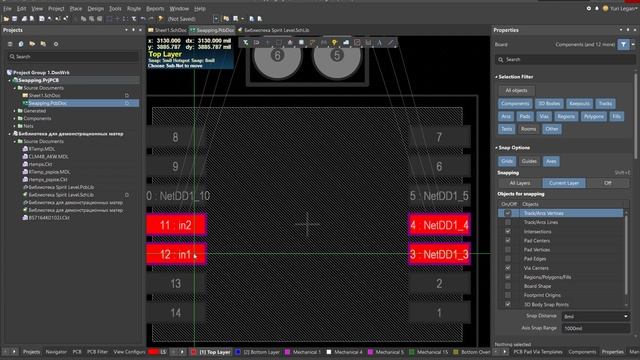Click the selection rectangle icon in active bar
The height and width of the screenshot is (360, 640).
click(279, 42)
